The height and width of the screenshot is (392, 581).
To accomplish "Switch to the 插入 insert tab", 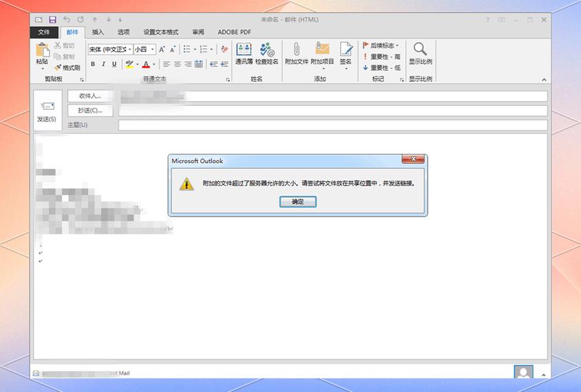I will pyautogui.click(x=98, y=32).
